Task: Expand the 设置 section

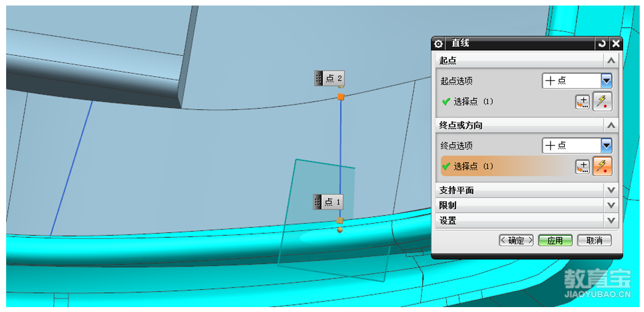Action: pos(611,221)
